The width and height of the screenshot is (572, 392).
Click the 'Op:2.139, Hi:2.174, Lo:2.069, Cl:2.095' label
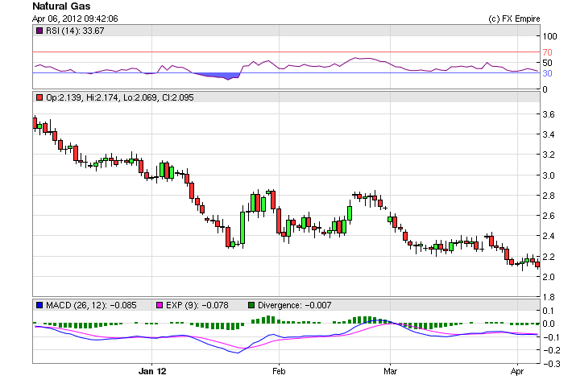click(120, 97)
